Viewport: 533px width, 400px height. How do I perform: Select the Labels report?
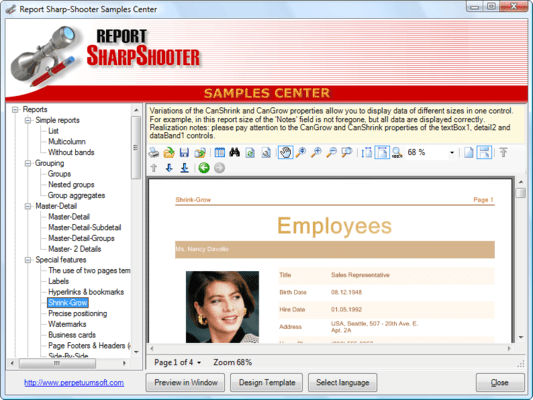pyautogui.click(x=58, y=281)
